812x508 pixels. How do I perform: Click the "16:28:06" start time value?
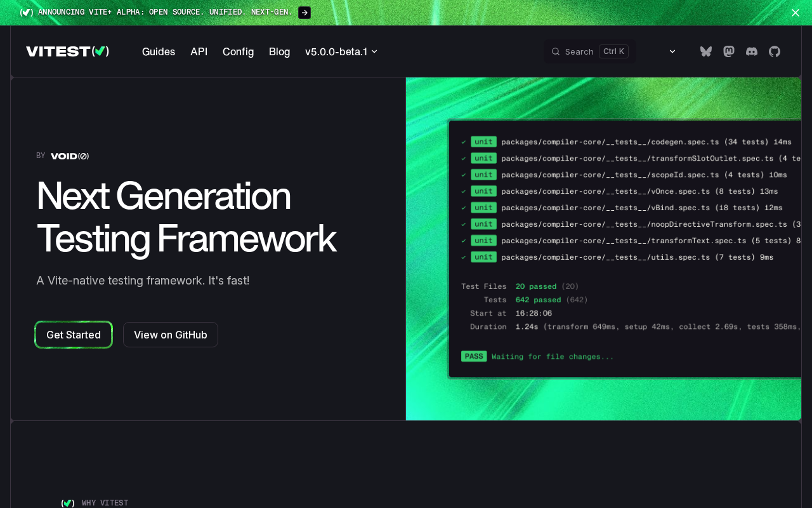tap(534, 314)
